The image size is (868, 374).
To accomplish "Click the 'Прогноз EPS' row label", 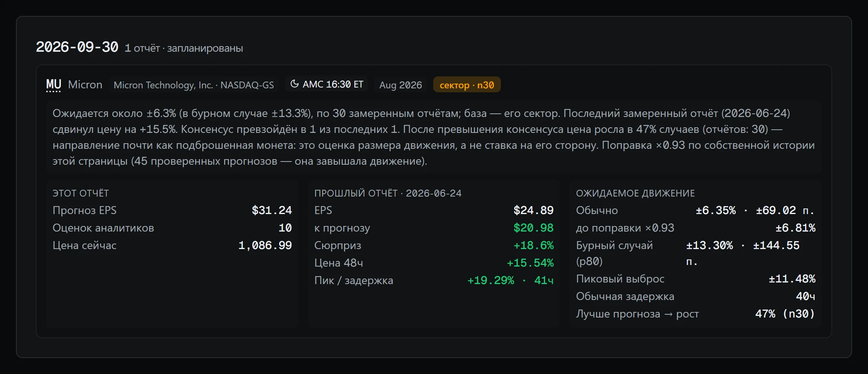I will (84, 210).
